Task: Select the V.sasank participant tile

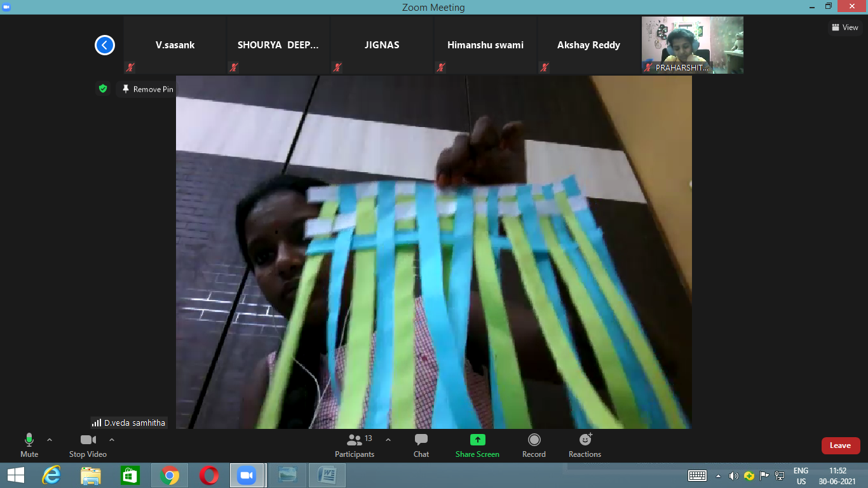Action: (175, 45)
